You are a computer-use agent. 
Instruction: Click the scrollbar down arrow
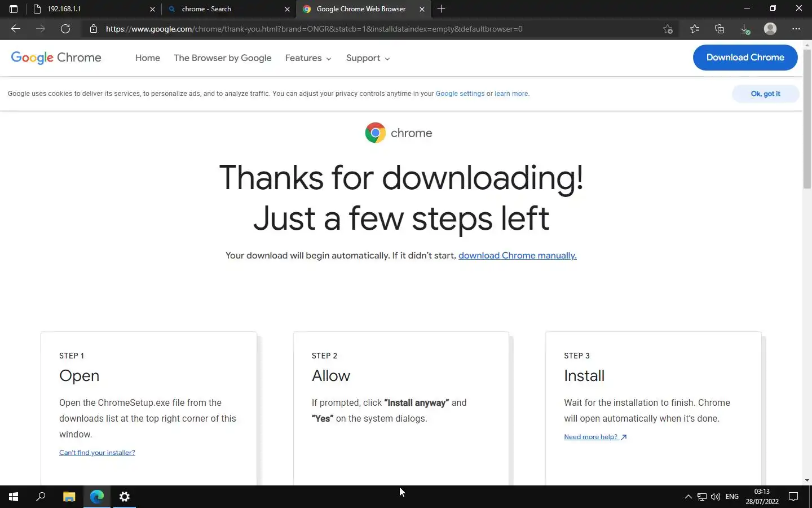807,480
